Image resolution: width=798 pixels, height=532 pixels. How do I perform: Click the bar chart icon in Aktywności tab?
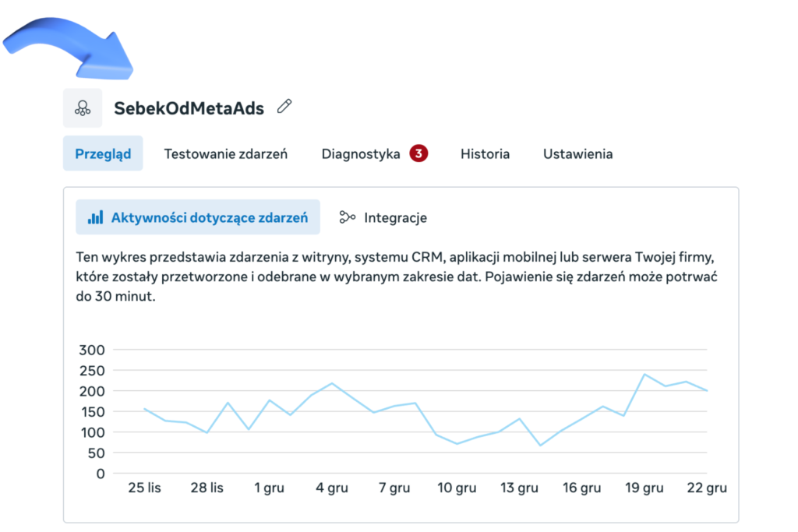95,218
